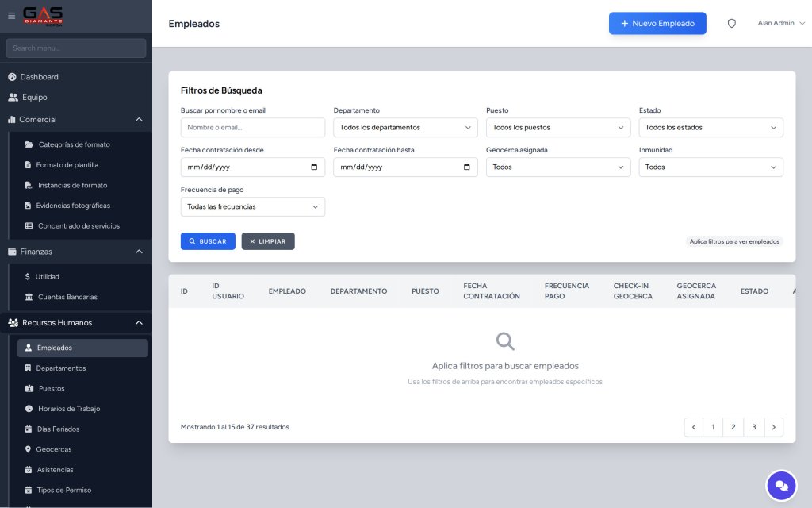Viewport: 812px width, 508px height.
Task: Click the Comercial bar chart icon
Action: (x=11, y=119)
